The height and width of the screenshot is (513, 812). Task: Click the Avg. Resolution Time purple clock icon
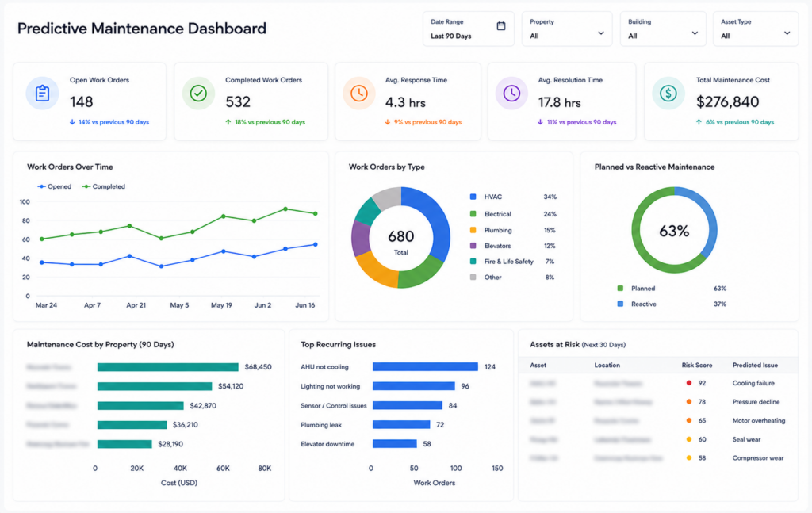click(x=511, y=94)
